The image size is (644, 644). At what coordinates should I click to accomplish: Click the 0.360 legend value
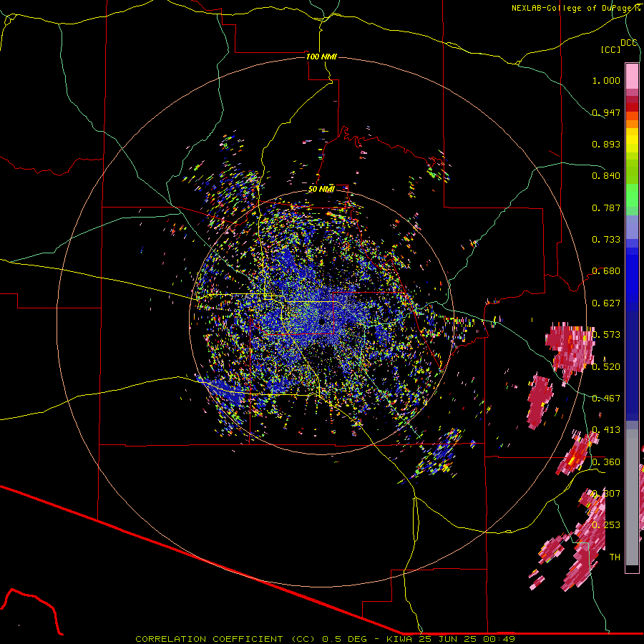pos(606,462)
